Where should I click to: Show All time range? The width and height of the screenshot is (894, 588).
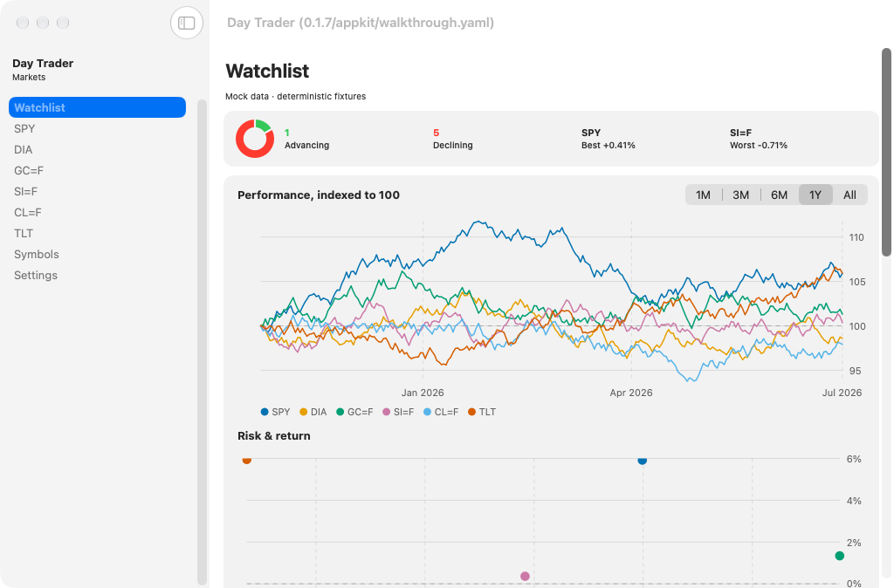tap(849, 195)
